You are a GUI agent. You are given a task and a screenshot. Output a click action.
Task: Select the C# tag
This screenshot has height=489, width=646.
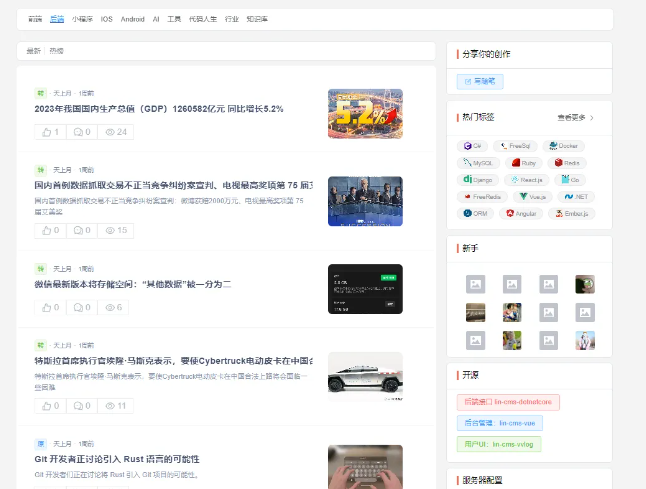(x=472, y=146)
